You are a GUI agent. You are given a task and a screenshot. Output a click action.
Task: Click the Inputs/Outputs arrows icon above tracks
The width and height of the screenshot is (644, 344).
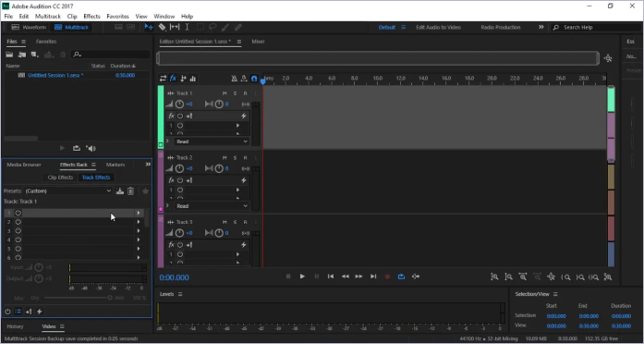(x=163, y=79)
